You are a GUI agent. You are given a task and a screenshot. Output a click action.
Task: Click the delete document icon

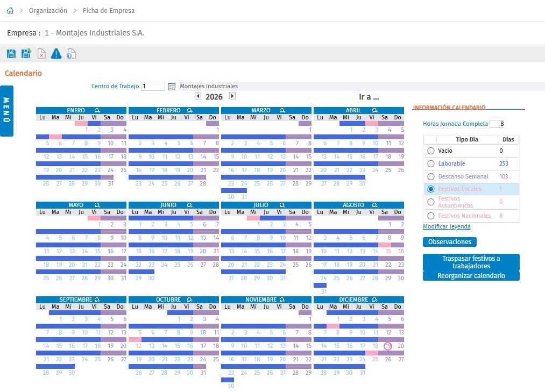click(41, 54)
